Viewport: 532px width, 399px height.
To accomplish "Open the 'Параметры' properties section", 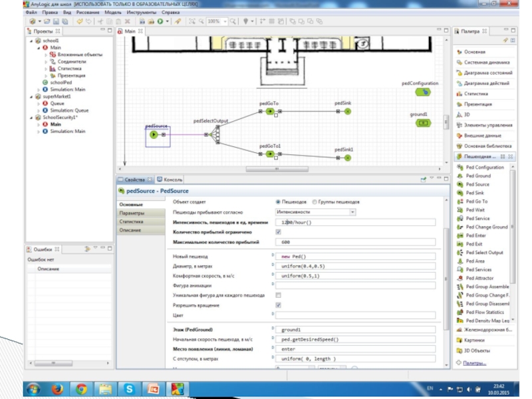I will click(132, 213).
